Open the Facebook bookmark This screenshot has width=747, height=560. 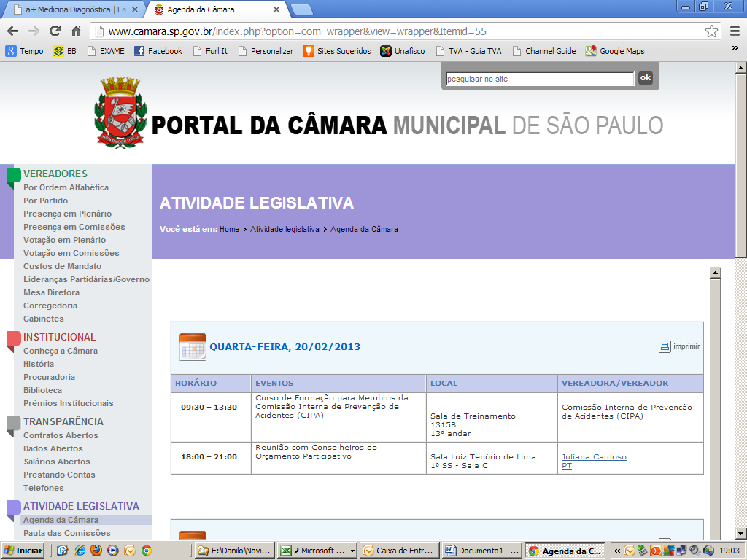[x=158, y=51]
